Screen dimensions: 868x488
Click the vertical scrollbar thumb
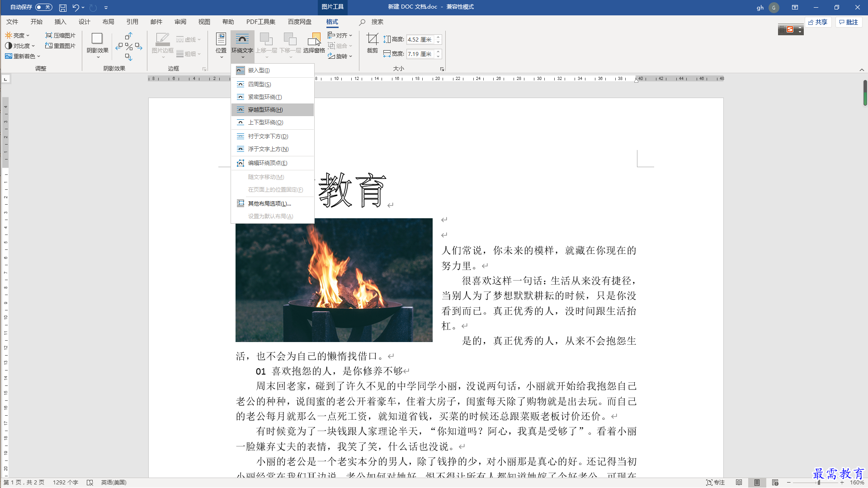point(865,93)
